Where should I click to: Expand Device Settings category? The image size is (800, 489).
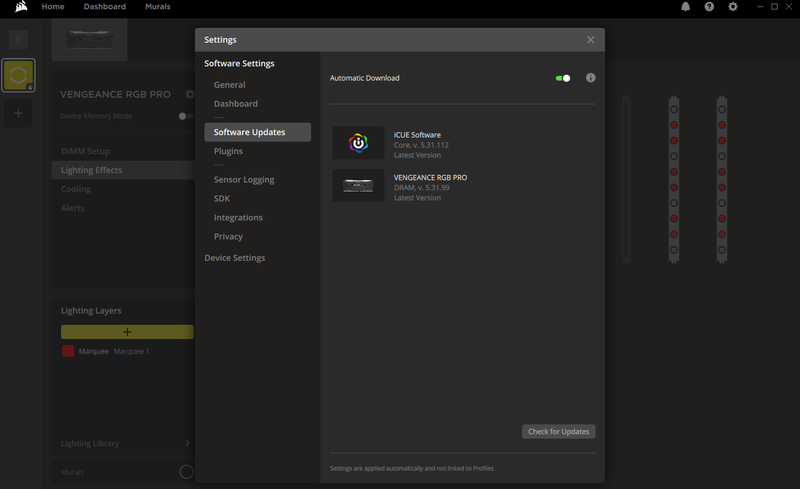pyautogui.click(x=235, y=258)
